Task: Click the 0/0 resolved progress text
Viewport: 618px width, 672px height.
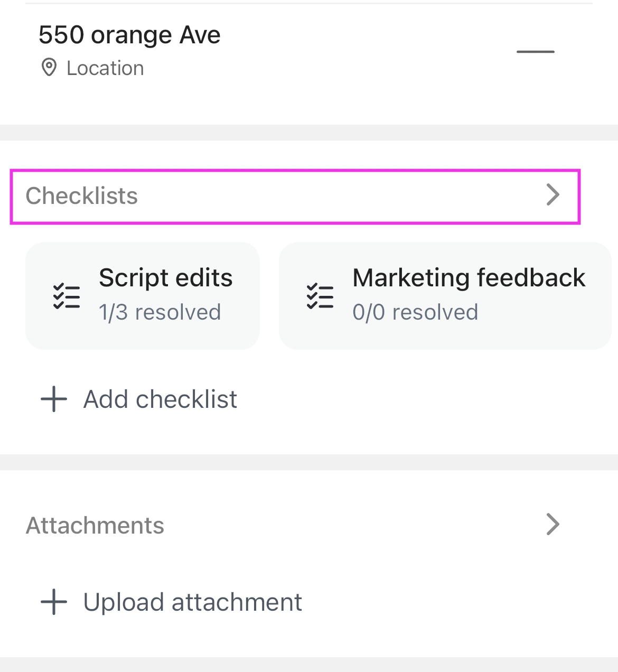Action: pos(415,312)
